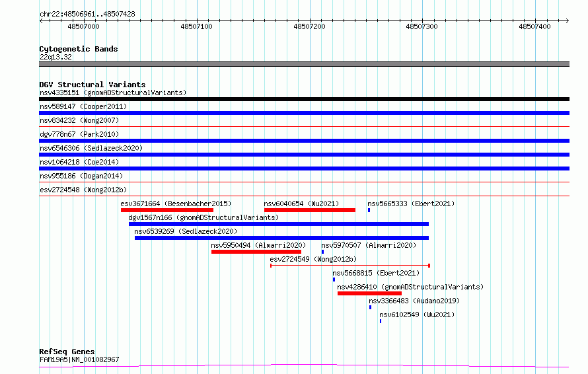
Task: Click the nsv4335151 black variant bar
Action: click(304, 99)
